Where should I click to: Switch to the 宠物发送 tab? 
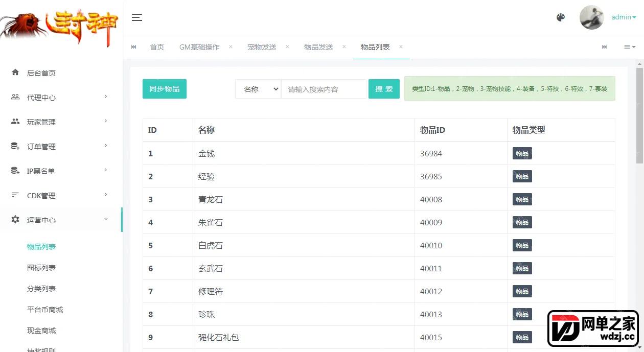262,47
